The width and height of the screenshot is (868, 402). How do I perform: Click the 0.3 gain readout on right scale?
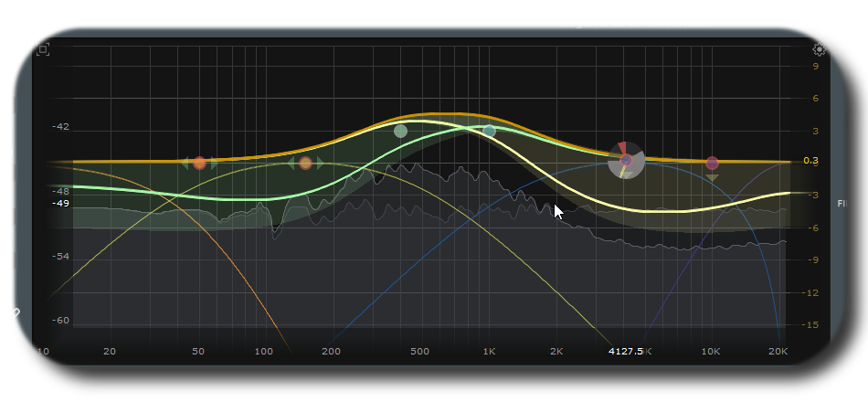tap(810, 161)
